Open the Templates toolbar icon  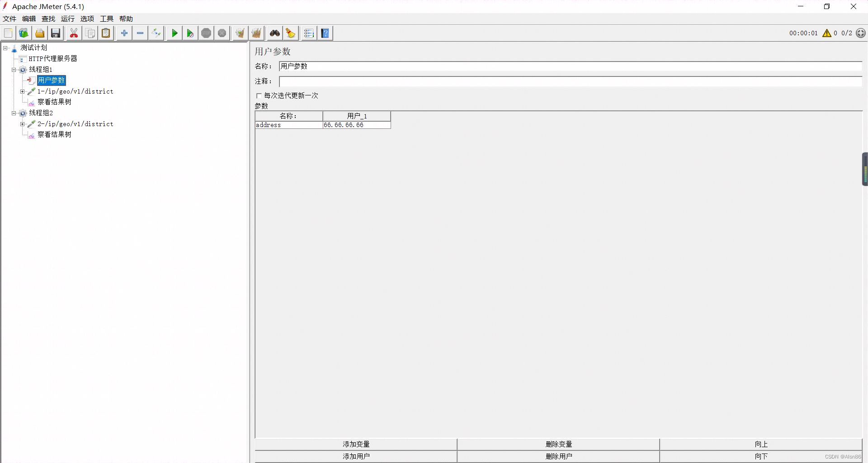point(24,33)
